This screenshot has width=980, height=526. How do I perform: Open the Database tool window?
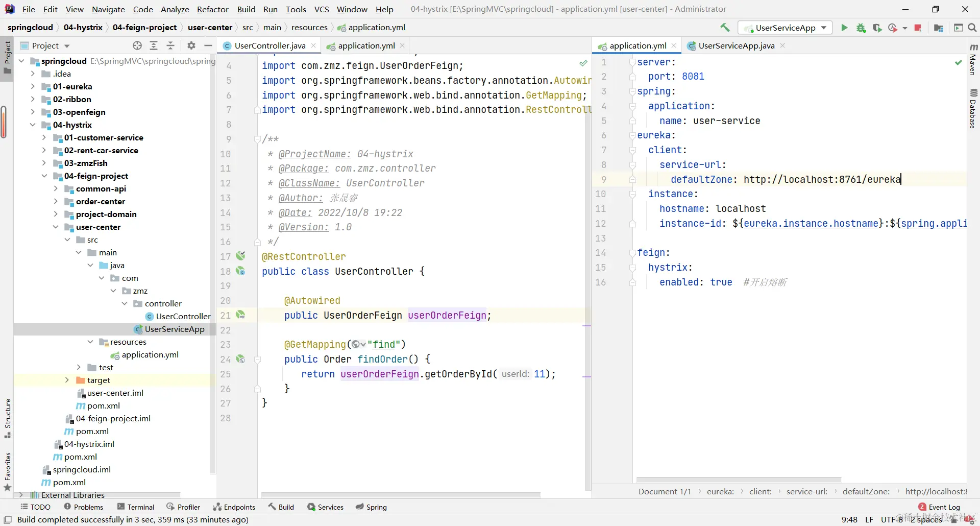pos(973,108)
